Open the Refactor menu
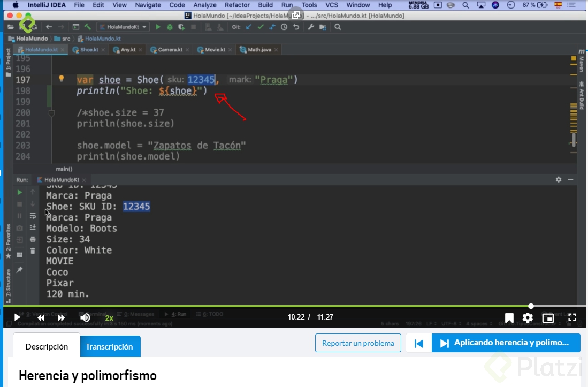Viewport: 588px width, 387px height. coord(237,5)
